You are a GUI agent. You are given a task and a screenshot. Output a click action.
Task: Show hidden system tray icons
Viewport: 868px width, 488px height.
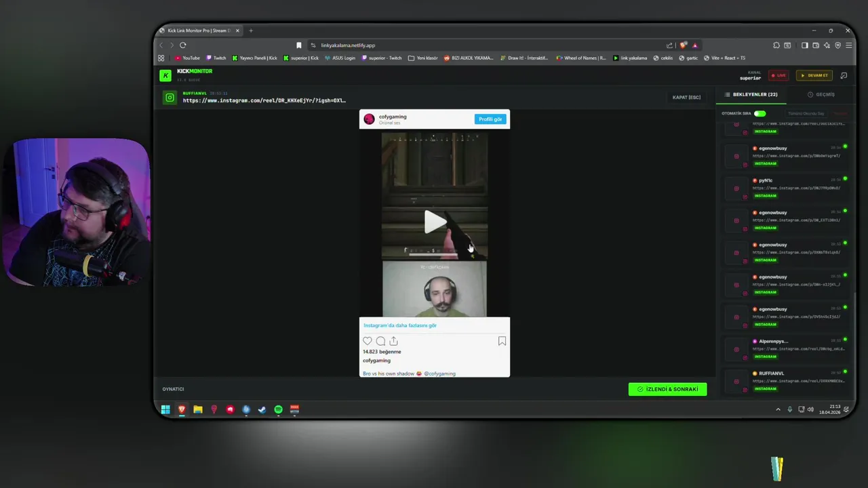tap(778, 409)
